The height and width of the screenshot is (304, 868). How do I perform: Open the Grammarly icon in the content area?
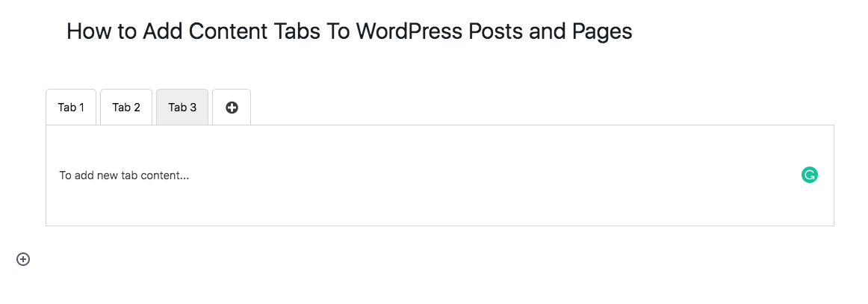coord(809,176)
